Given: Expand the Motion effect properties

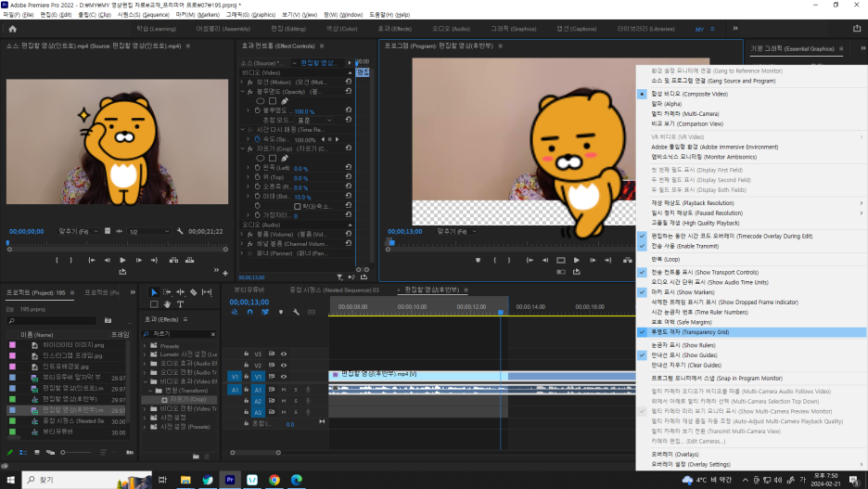Looking at the screenshot, I should pos(242,82).
